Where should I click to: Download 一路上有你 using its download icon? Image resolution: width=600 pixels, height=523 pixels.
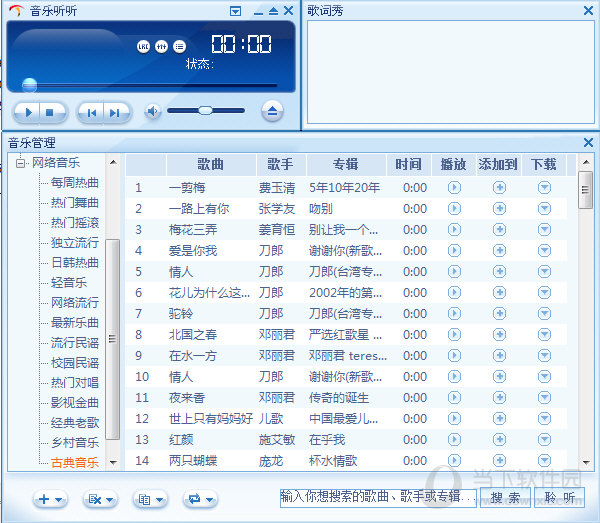544,209
